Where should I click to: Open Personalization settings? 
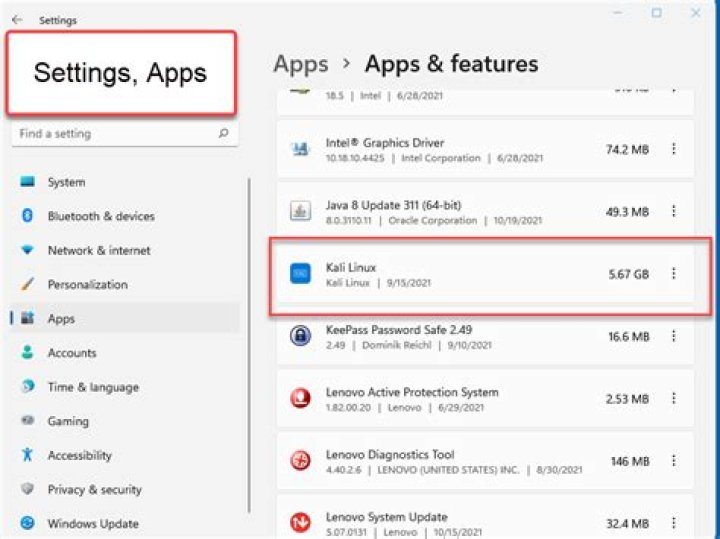[124, 285]
